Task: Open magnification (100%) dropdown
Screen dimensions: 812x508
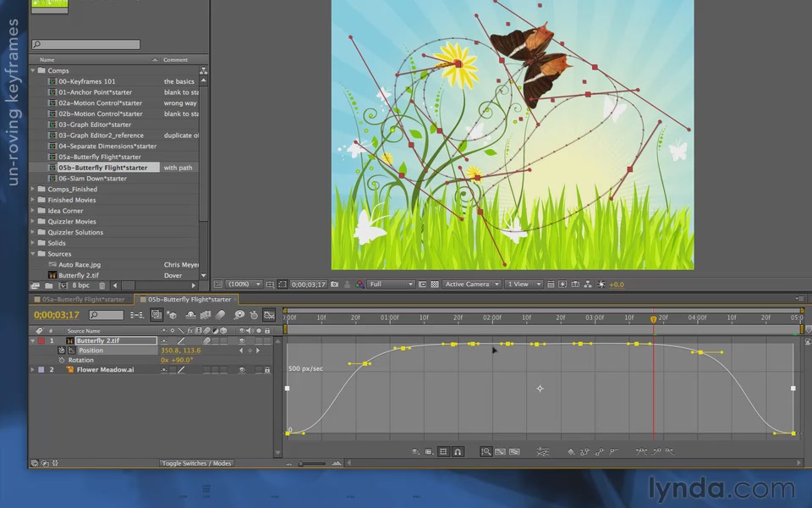Action: (244, 284)
